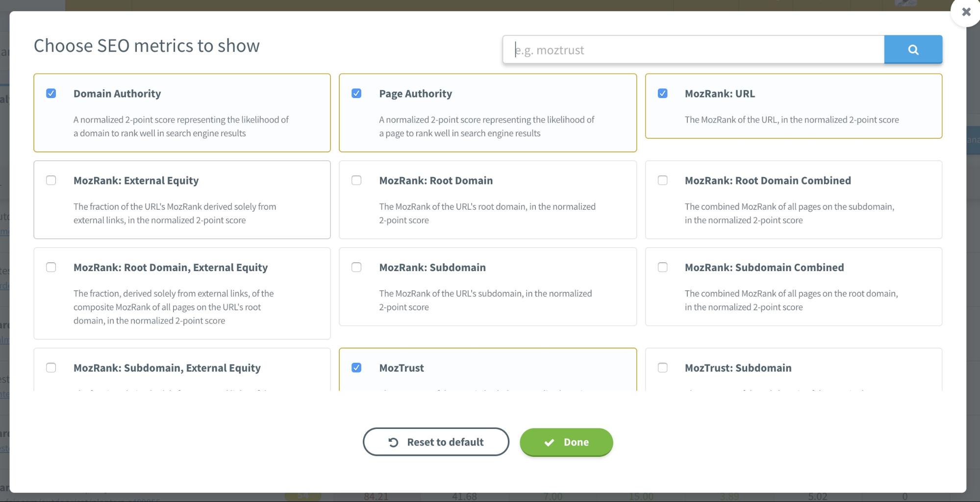Screen dimensions: 980x502
Task: Enable MozRank: Subdomain, External Equity
Action: 51,368
